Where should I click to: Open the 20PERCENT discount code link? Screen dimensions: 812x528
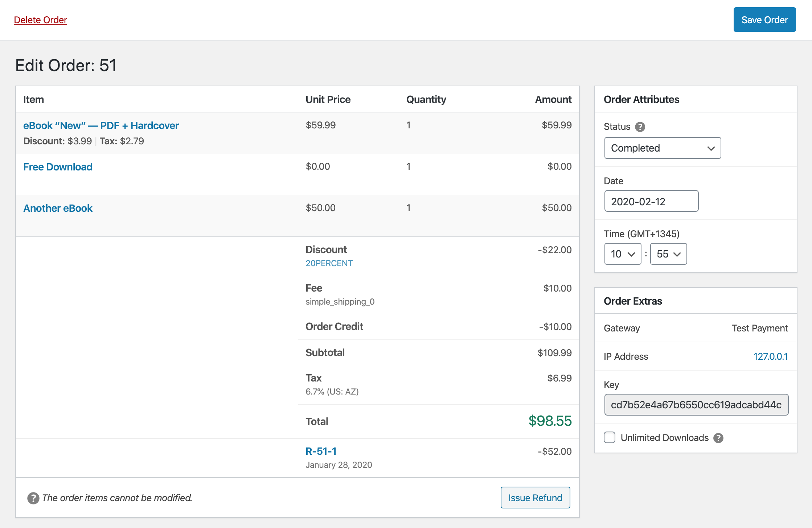pyautogui.click(x=329, y=263)
